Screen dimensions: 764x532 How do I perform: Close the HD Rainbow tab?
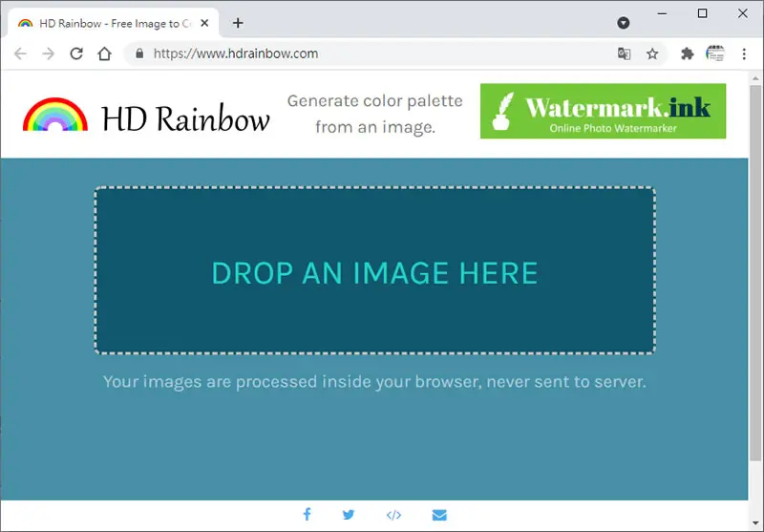click(x=204, y=23)
